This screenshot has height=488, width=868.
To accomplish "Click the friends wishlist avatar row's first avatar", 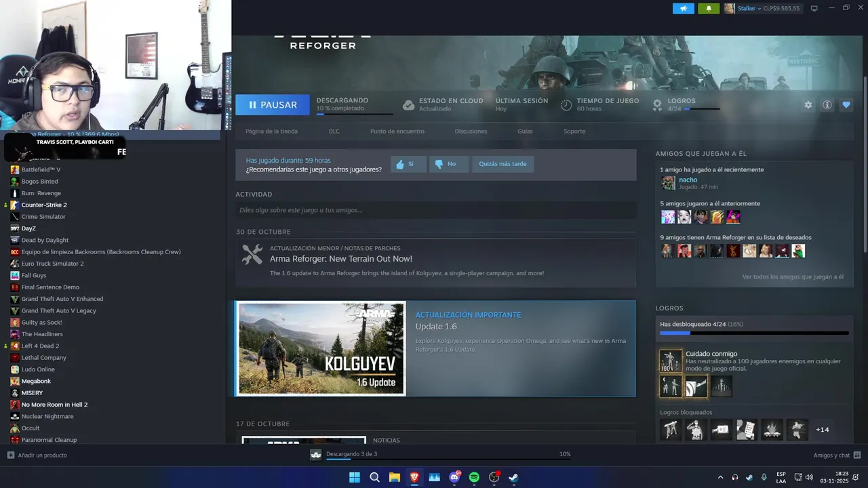I will pyautogui.click(x=668, y=251).
